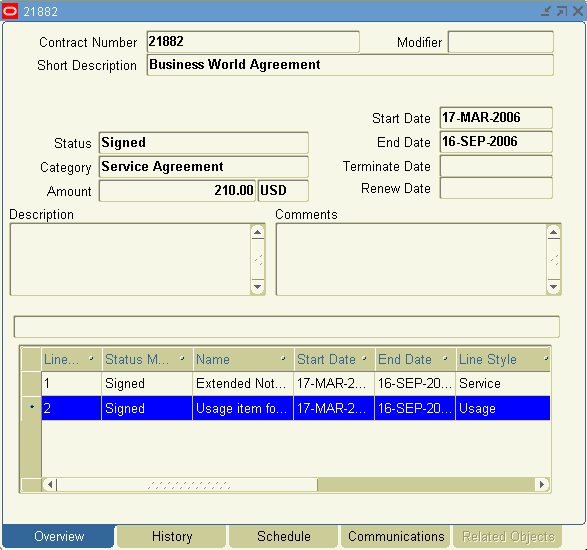This screenshot has height=550, width=587.
Task: Click the Comments scrollbar thumb
Action: tap(553, 259)
